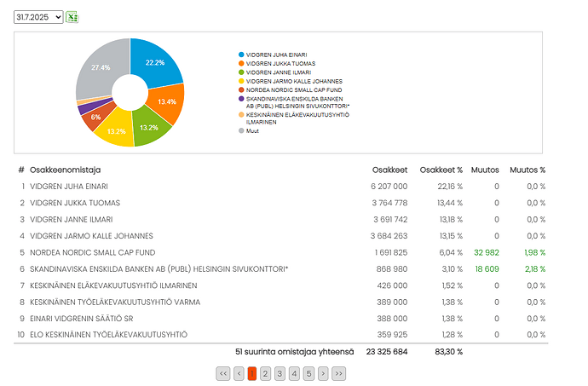Click table row name VIDGREN JUKKA TUOMAS
This screenshot has height=386, width=588.
click(x=75, y=203)
